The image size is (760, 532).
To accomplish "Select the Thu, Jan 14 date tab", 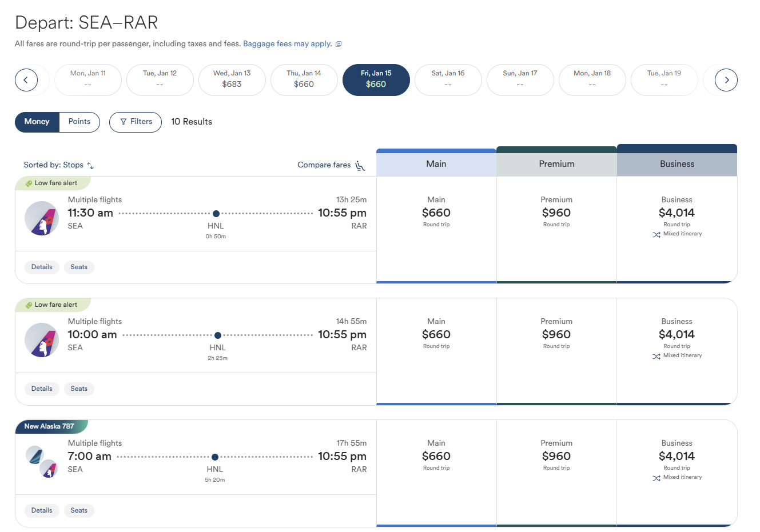I will point(304,80).
